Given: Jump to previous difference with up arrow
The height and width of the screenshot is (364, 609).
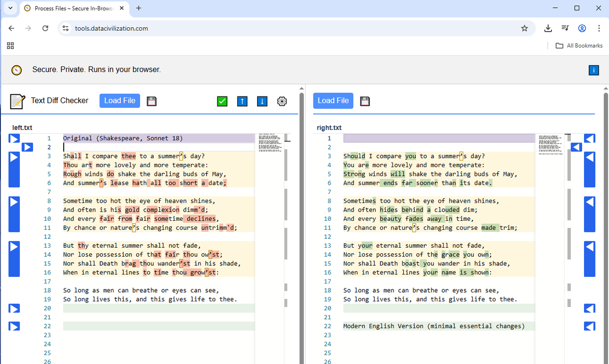Looking at the screenshot, I should (242, 101).
